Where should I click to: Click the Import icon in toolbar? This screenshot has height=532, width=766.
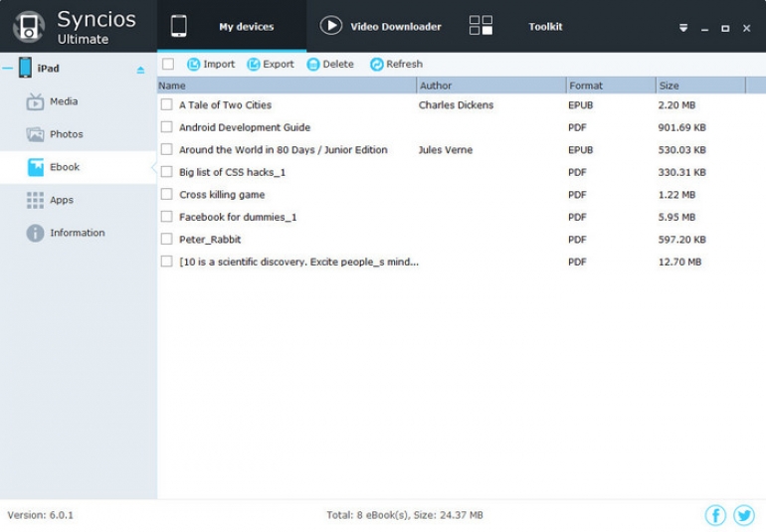click(194, 65)
